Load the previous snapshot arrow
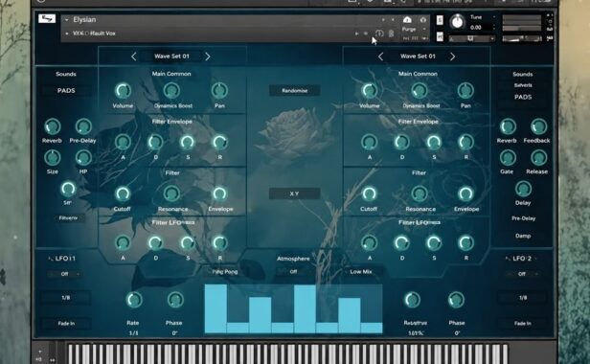590x364 pixels. [x=356, y=34]
